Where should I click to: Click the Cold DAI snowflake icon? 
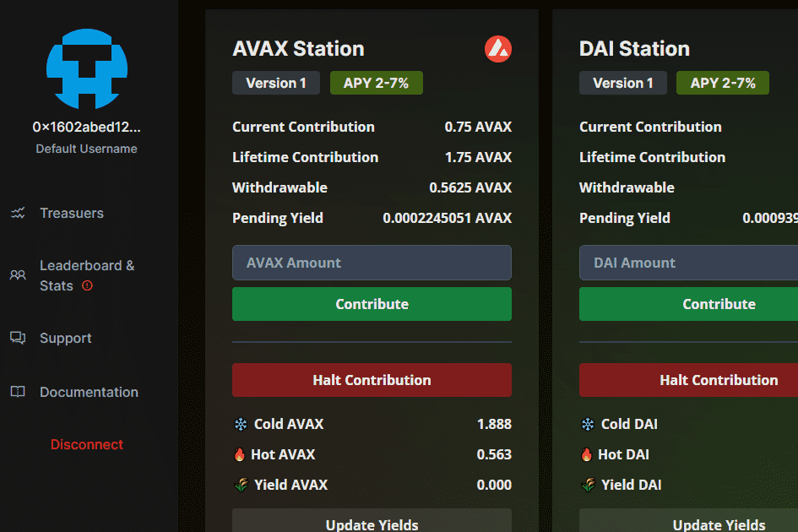pyautogui.click(x=588, y=424)
